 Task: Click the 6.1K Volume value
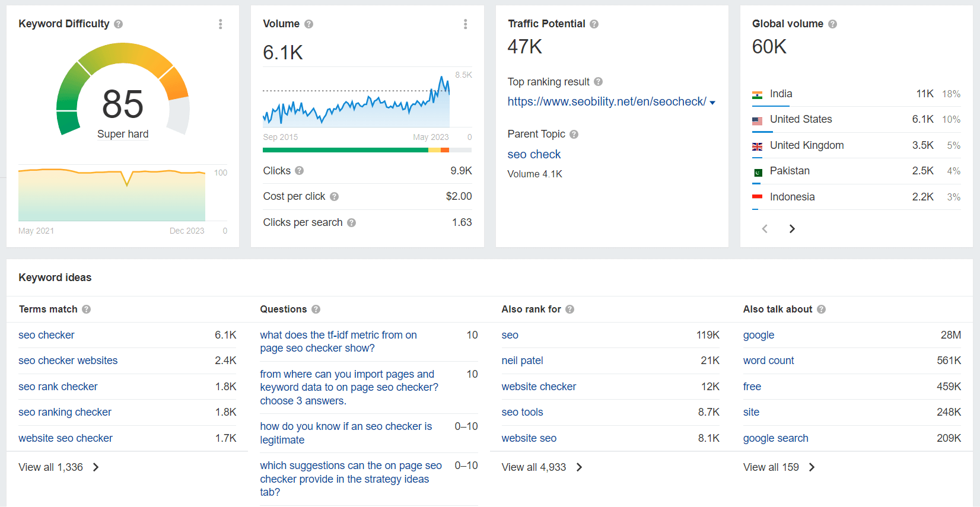click(x=283, y=53)
